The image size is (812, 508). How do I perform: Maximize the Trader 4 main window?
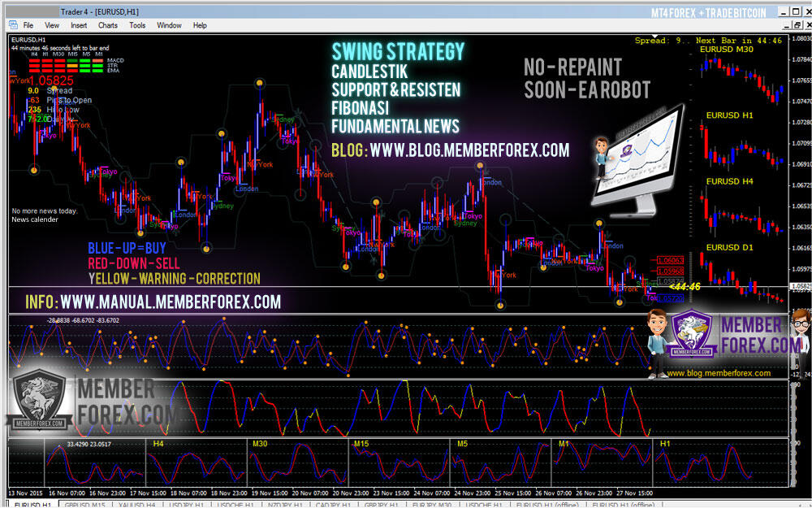pos(796,11)
